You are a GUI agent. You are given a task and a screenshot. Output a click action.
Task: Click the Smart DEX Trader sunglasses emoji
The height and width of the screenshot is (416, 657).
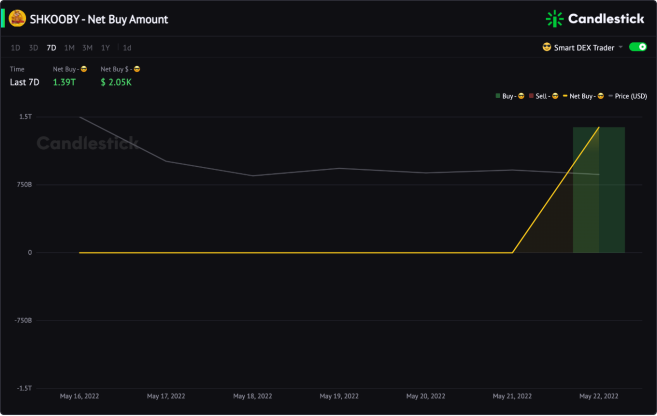tap(546, 47)
